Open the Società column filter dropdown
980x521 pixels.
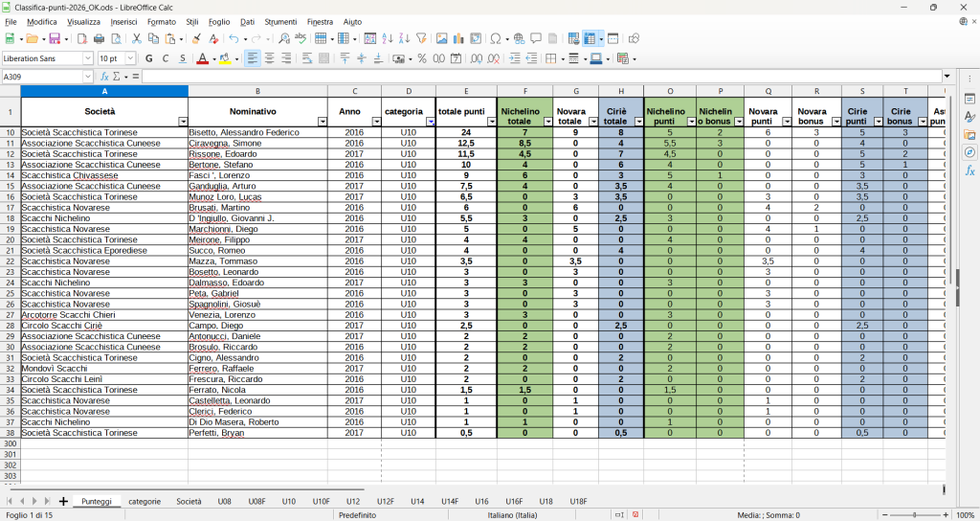click(x=182, y=122)
